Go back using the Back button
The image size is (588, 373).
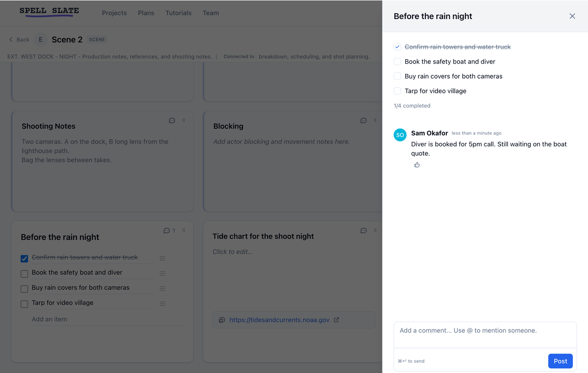pos(19,40)
